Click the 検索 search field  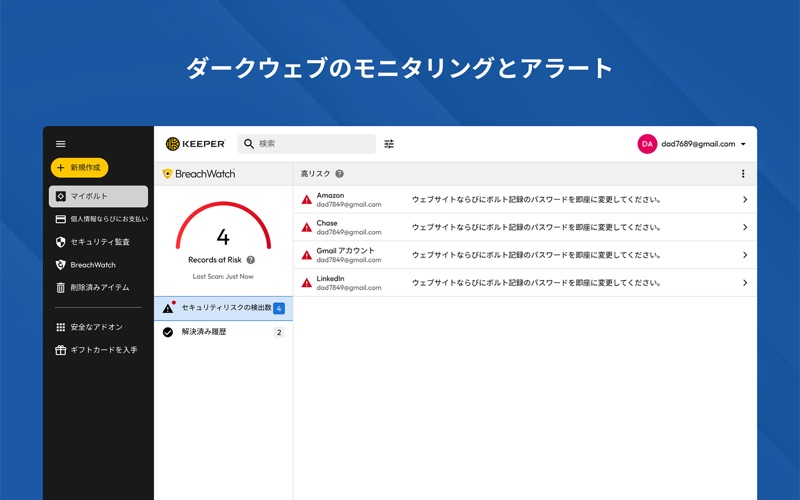[x=307, y=144]
